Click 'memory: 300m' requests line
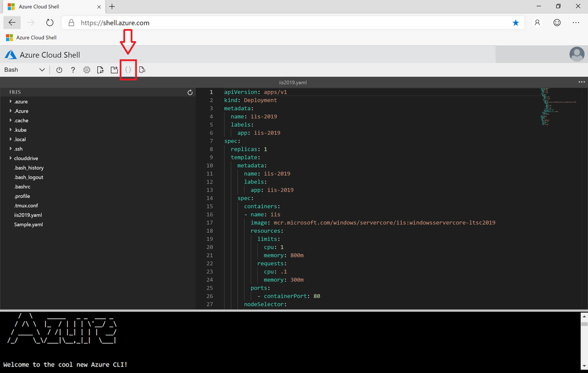Viewport: 588px width, 373px height. pos(284,279)
